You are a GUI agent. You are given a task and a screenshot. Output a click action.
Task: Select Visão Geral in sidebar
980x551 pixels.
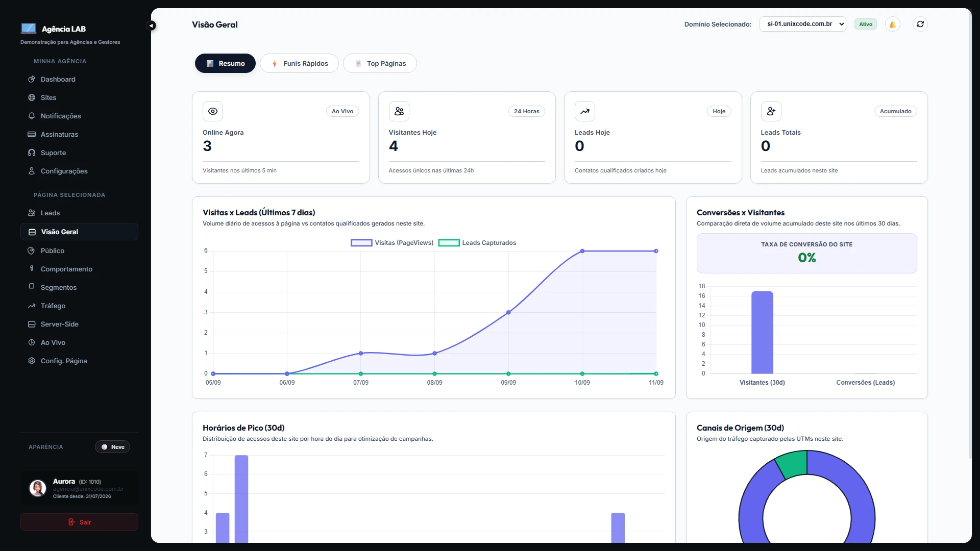coord(79,232)
